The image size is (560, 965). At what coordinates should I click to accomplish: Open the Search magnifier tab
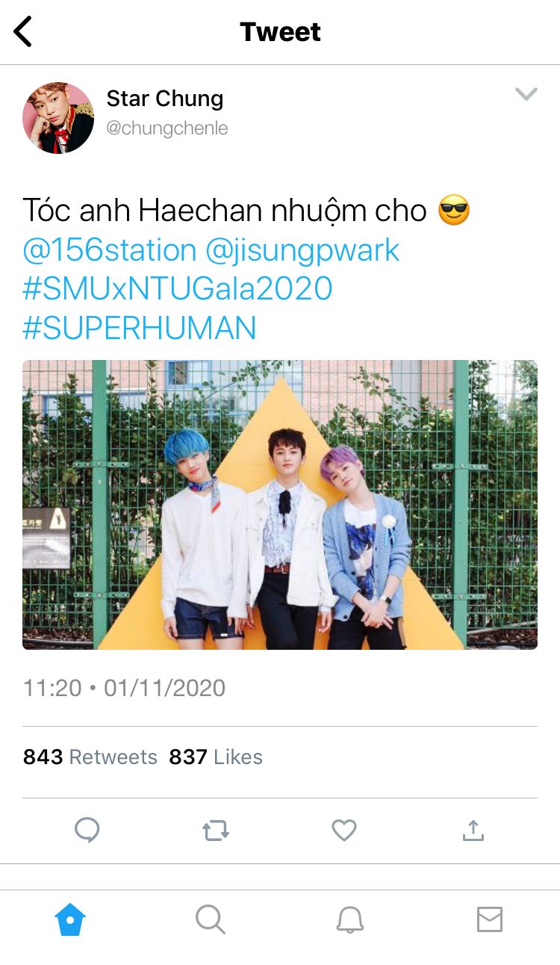pyautogui.click(x=211, y=919)
